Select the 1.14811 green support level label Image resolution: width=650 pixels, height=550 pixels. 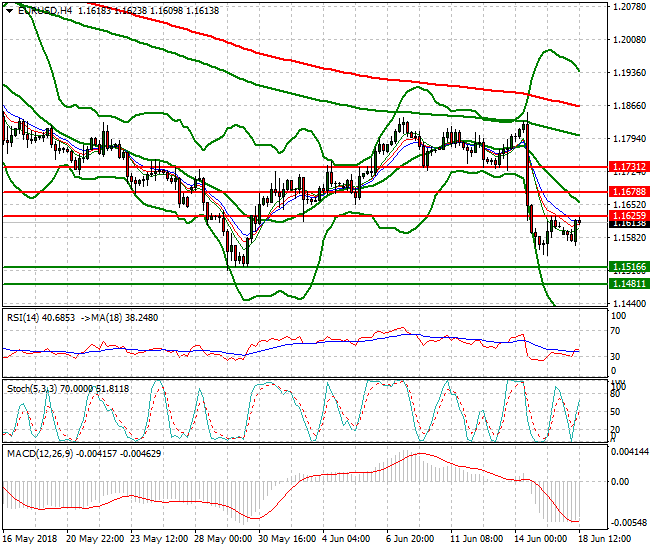coord(629,284)
